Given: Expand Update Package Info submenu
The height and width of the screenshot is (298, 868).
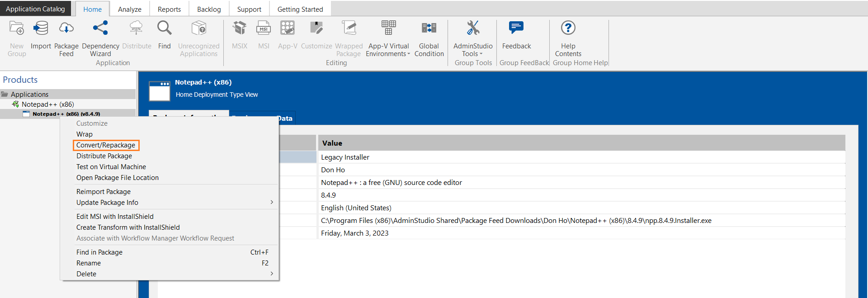Looking at the screenshot, I should point(271,202).
